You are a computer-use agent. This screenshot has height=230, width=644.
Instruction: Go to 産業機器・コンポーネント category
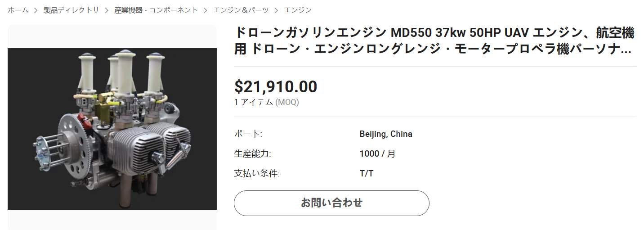[x=156, y=10]
